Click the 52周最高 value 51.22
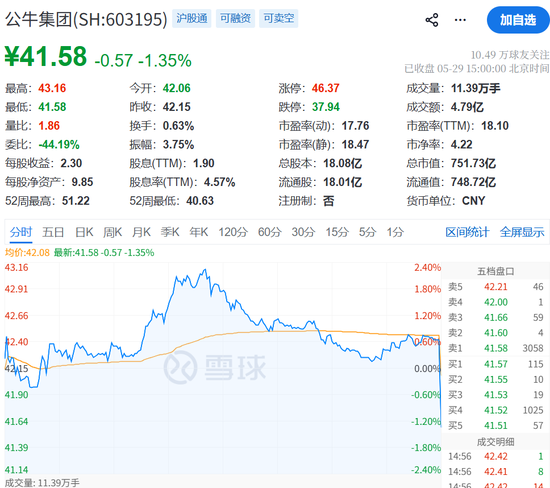This screenshot has height=488, width=550. coord(76,201)
